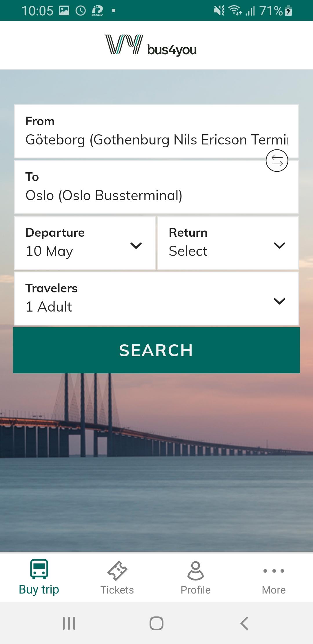
Task: Open the Tickets icon in bottom bar
Action: pyautogui.click(x=117, y=571)
